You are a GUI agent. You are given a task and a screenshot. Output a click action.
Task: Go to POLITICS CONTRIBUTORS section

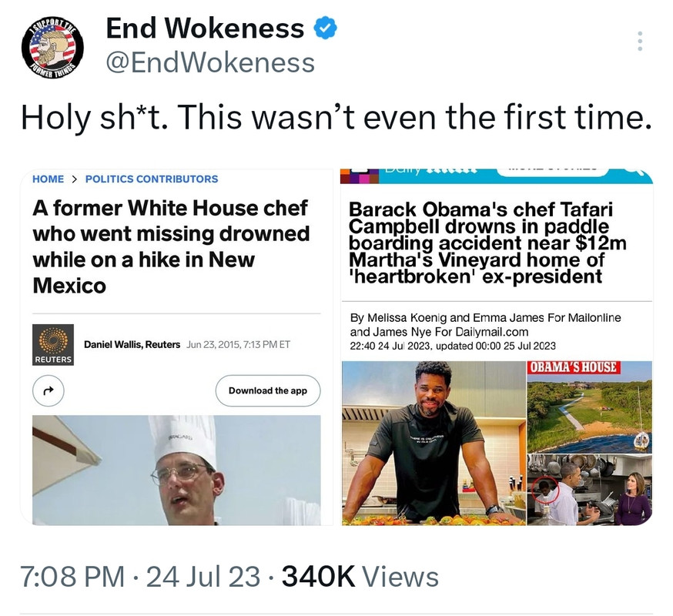click(x=152, y=179)
